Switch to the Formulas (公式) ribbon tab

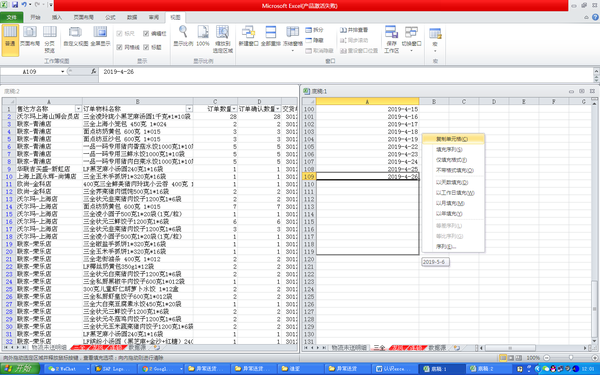(110, 17)
